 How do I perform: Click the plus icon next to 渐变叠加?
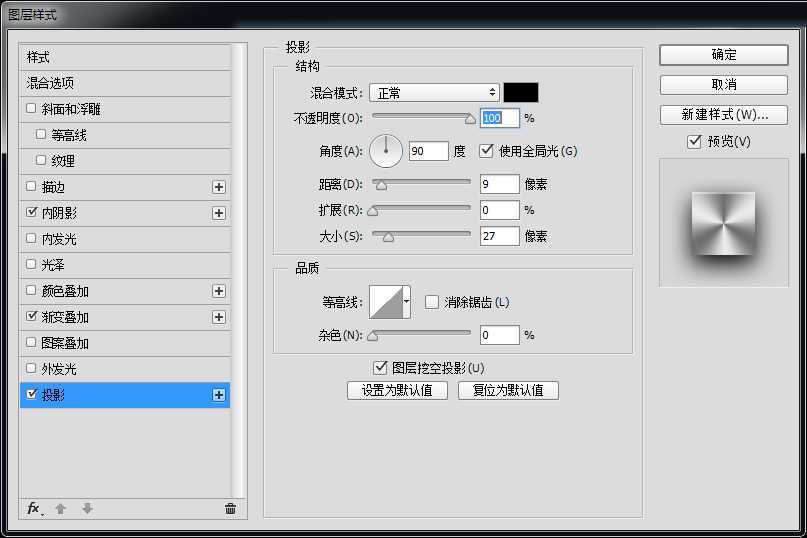click(219, 317)
